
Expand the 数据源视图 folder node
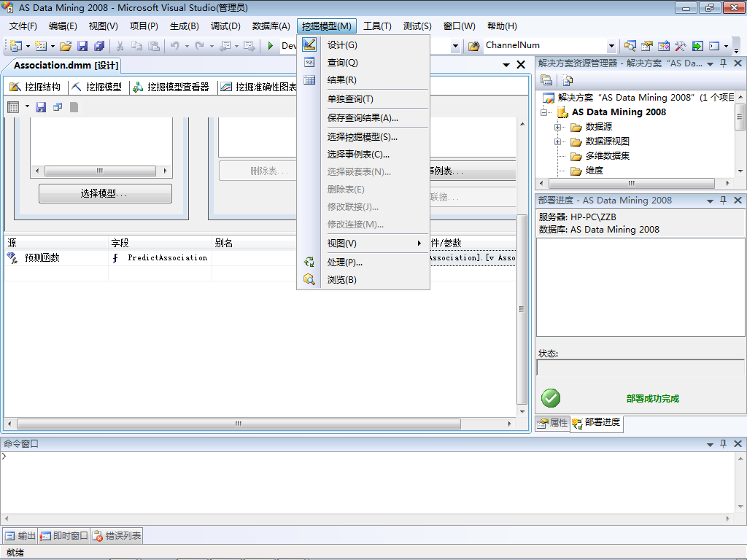pyautogui.click(x=557, y=141)
